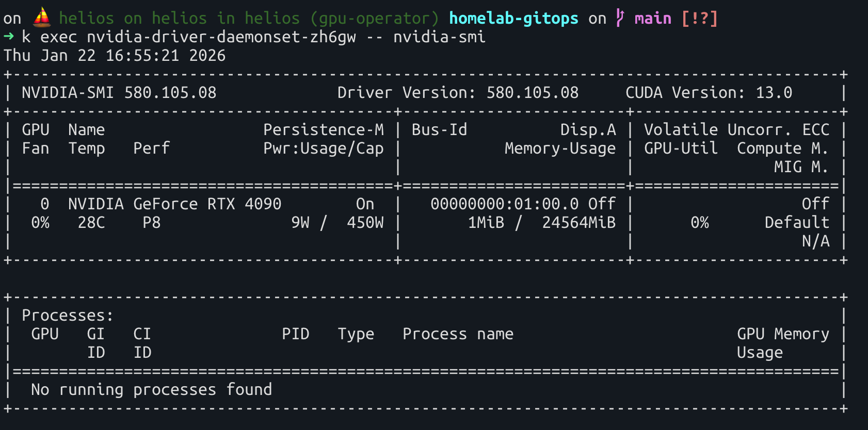Click the Driver Version 580.105.08 value

[x=532, y=93]
